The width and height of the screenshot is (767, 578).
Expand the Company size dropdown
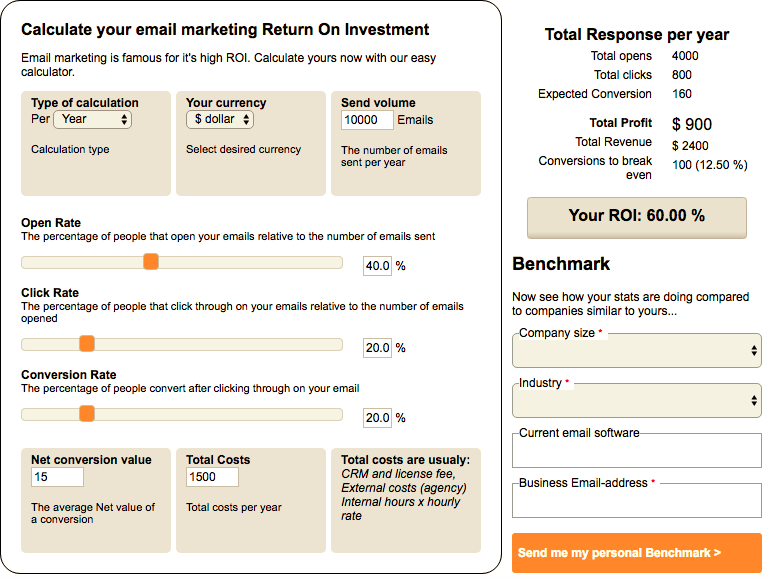[636, 351]
